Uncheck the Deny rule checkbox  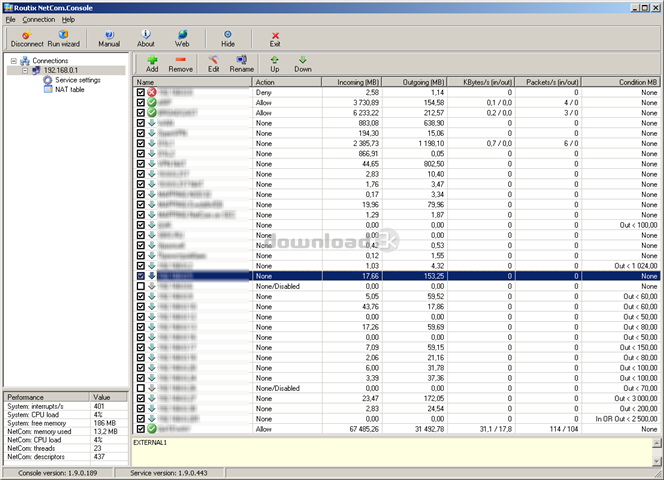pos(141,92)
